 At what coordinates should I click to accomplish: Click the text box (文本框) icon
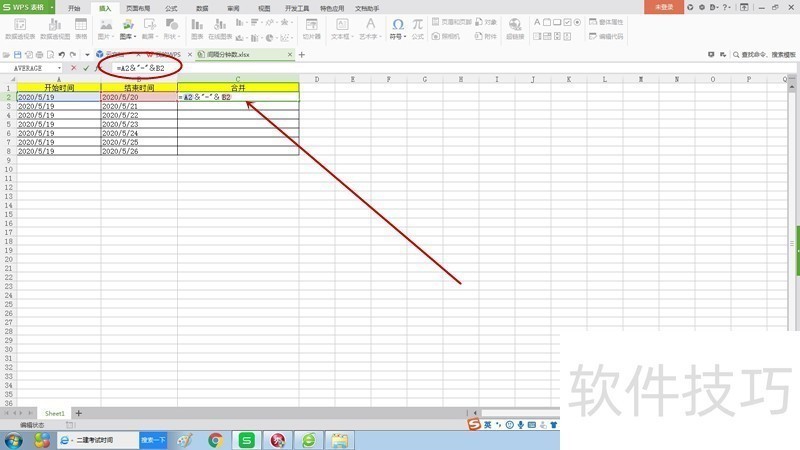(340, 26)
